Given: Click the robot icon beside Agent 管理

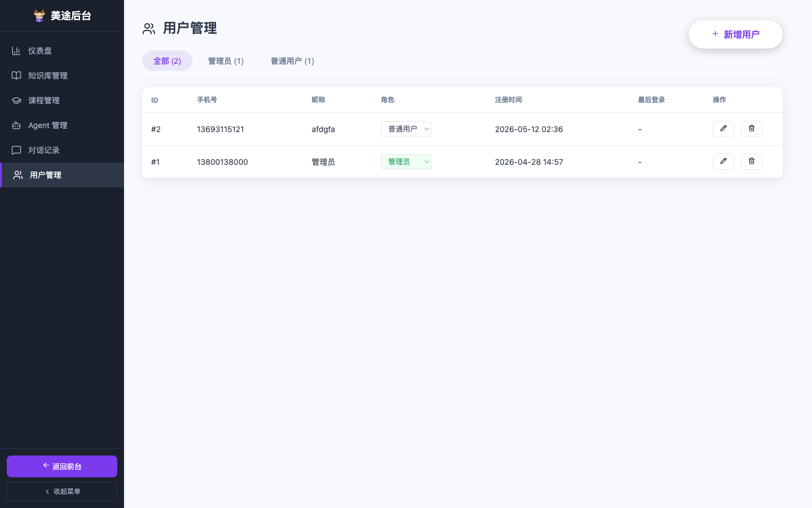Looking at the screenshot, I should point(16,125).
